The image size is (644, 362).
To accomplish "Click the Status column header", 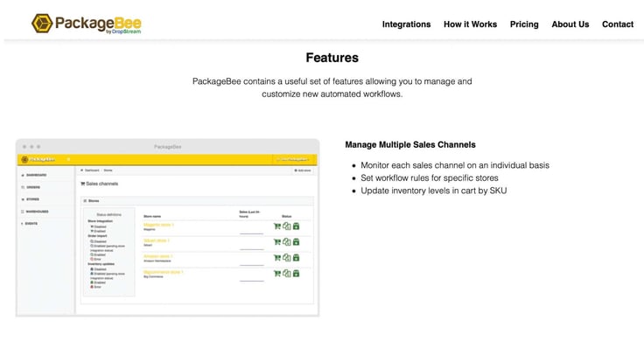I will [x=287, y=216].
